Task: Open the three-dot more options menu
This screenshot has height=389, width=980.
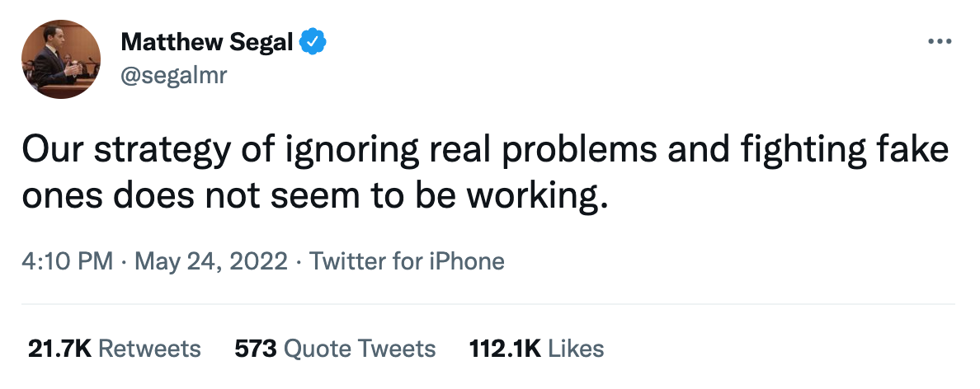Action: [x=940, y=42]
